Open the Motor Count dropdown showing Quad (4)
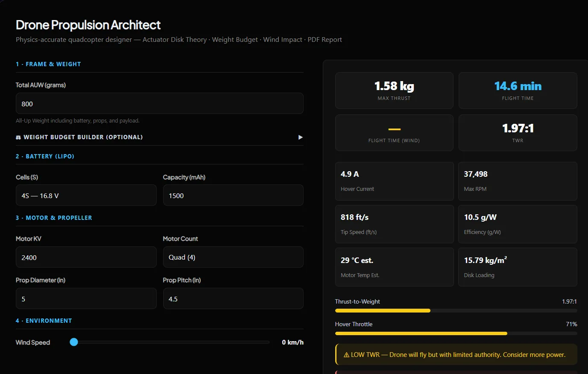Viewport: 588px width, 374px height. tap(233, 257)
